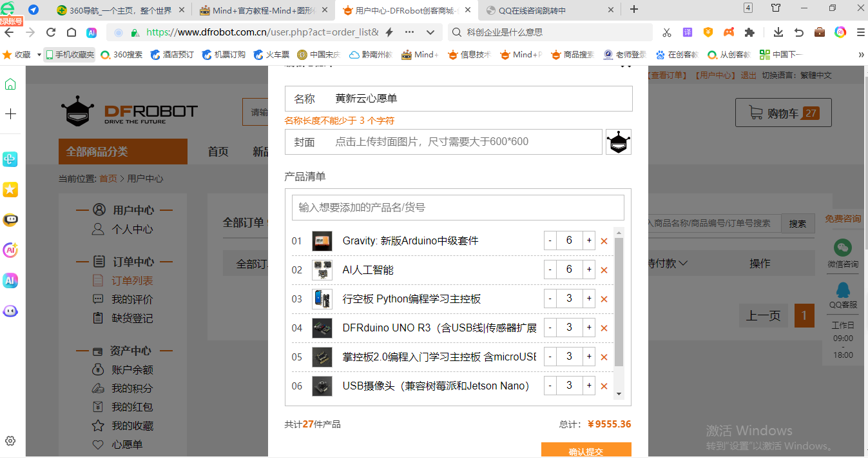Switch to the Mind+官方教程 browser tab

tap(264, 10)
